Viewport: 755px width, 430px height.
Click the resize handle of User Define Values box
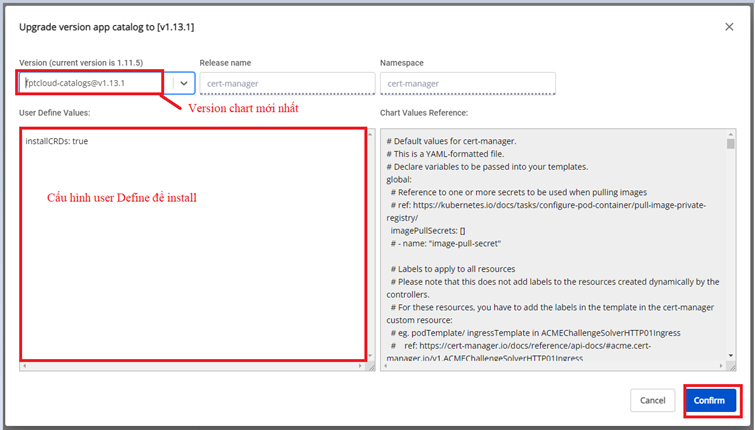click(369, 367)
